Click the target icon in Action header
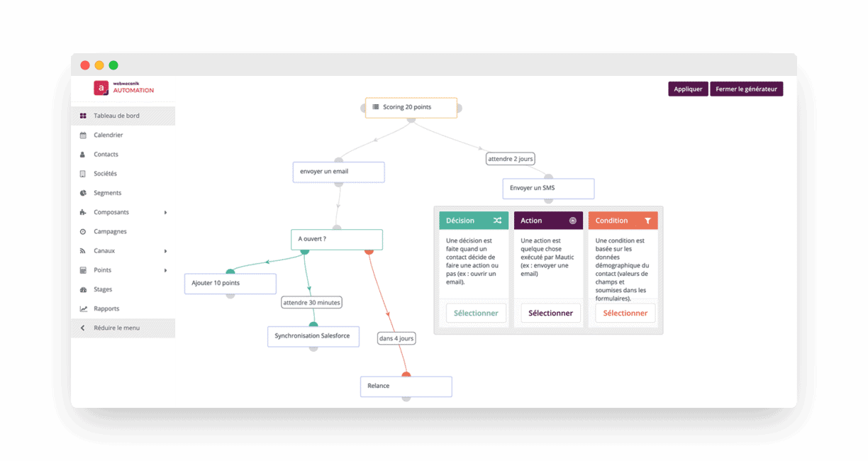The height and width of the screenshot is (461, 868). point(573,221)
